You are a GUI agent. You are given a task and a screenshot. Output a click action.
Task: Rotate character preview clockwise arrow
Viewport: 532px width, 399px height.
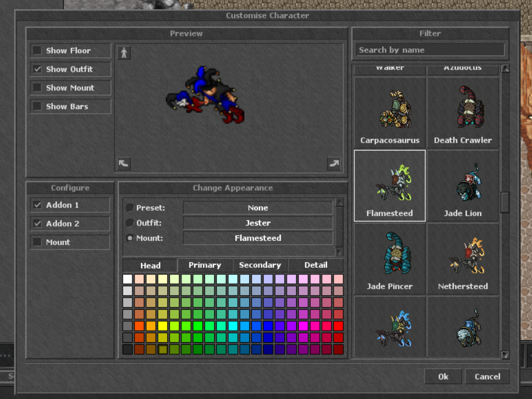[334, 164]
